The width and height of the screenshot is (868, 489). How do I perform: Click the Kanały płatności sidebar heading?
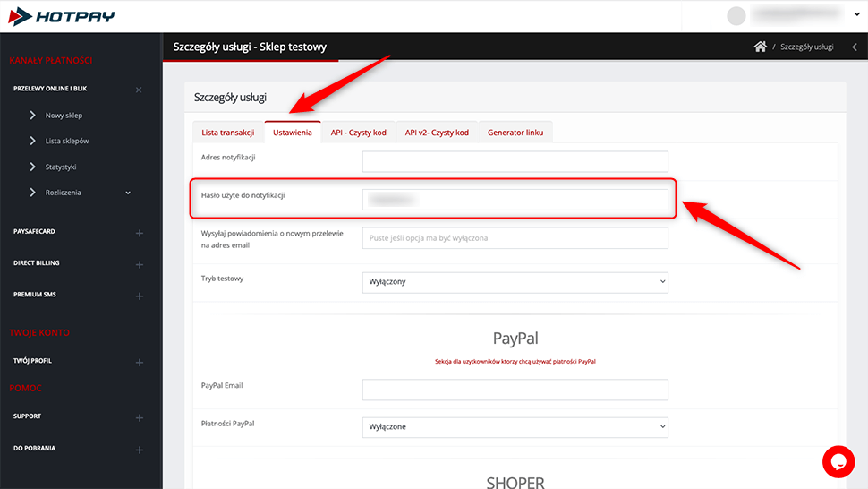(x=50, y=60)
